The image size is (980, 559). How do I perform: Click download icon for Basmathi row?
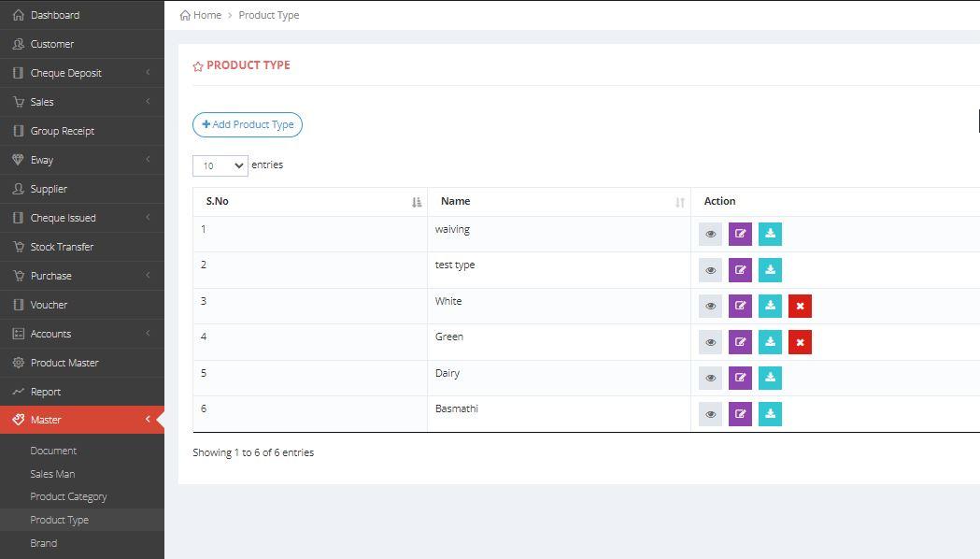[770, 414]
